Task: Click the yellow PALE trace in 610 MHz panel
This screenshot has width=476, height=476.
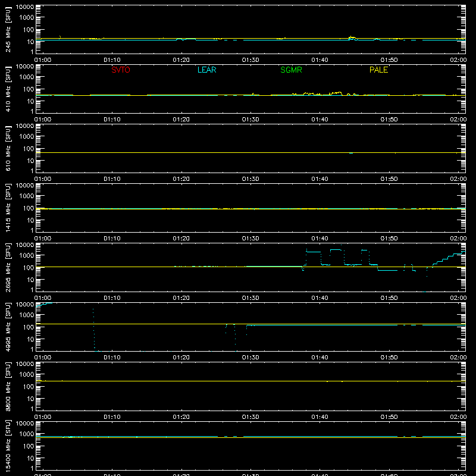Action: tap(250, 153)
